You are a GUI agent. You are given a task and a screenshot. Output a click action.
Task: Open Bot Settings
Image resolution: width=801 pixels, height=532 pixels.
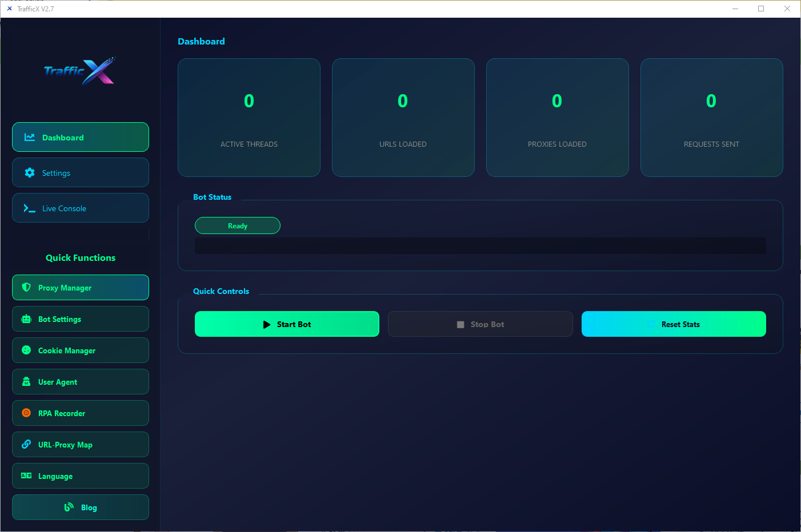tap(81, 319)
